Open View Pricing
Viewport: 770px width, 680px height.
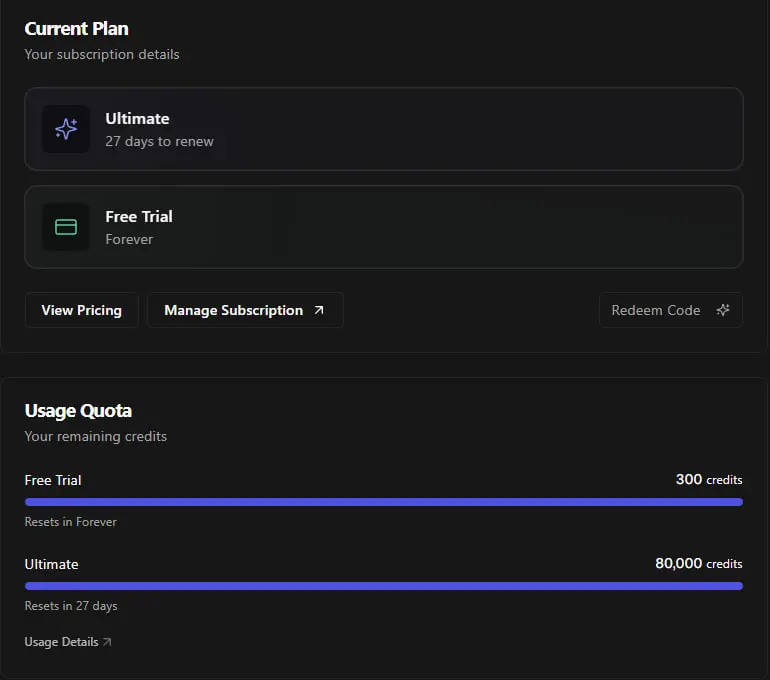point(82,310)
